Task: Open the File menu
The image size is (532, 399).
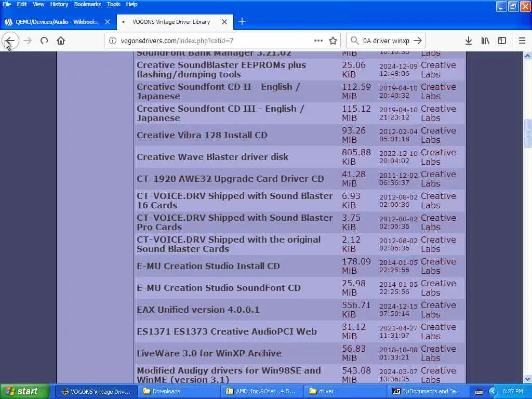Action: [7, 4]
